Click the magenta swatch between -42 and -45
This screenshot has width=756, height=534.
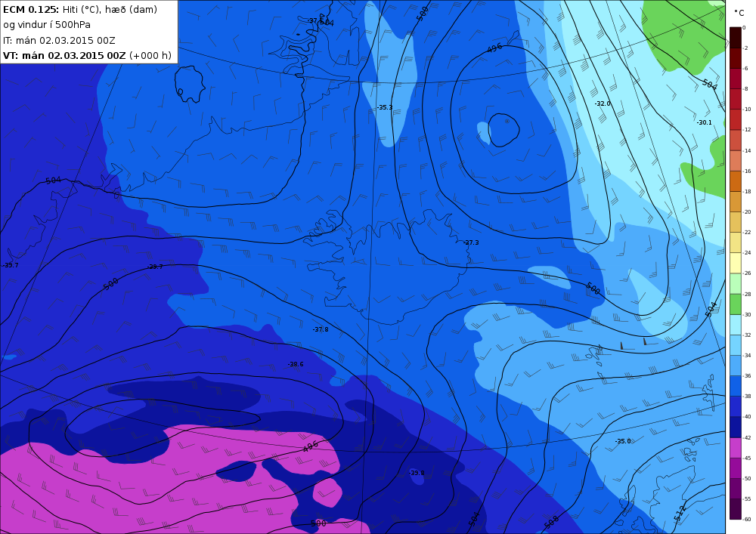click(x=736, y=448)
